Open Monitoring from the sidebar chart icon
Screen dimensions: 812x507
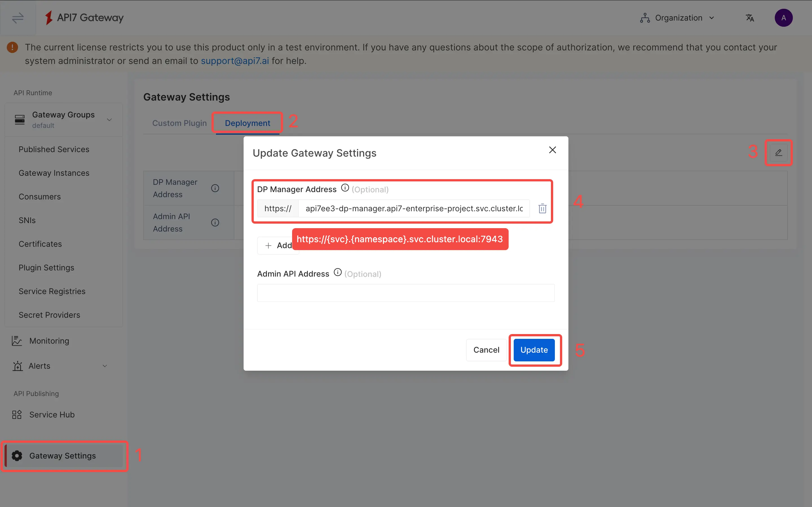17,341
